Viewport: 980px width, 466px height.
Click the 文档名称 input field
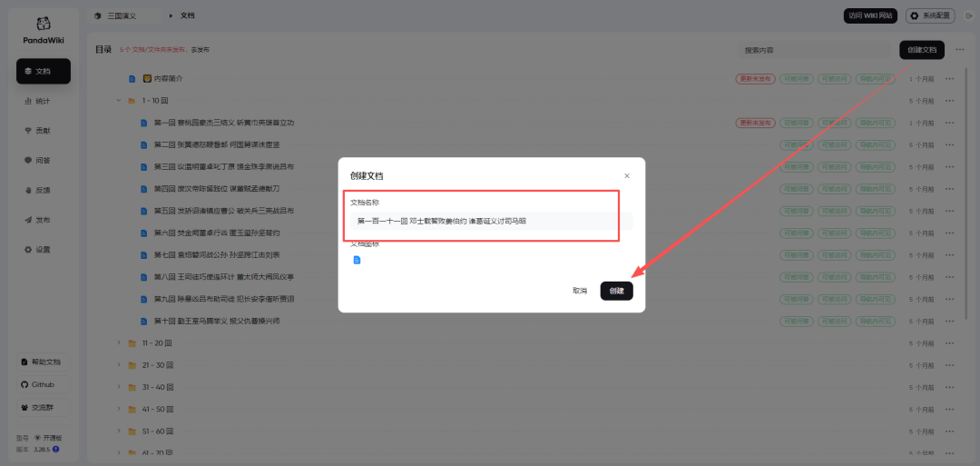click(490, 221)
